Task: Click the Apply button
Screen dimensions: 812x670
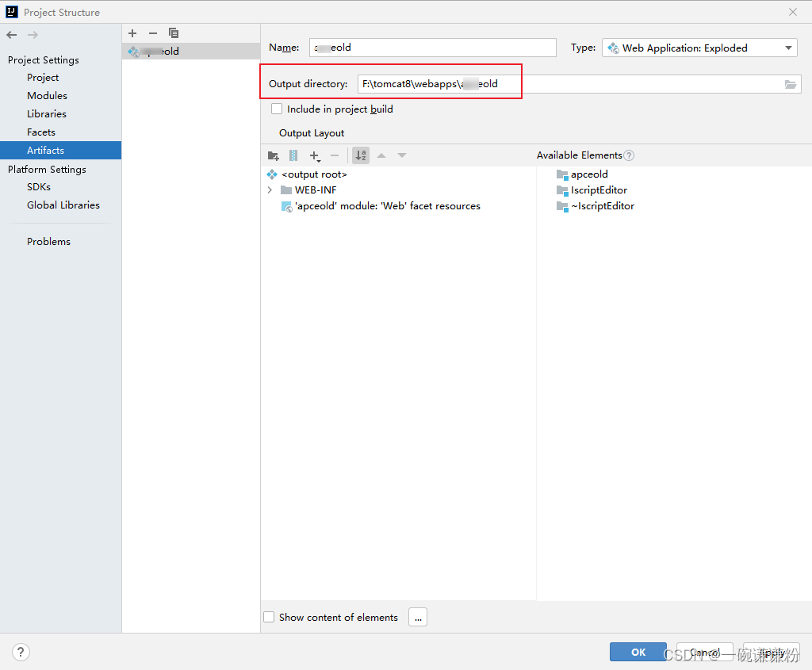Action: click(x=772, y=652)
